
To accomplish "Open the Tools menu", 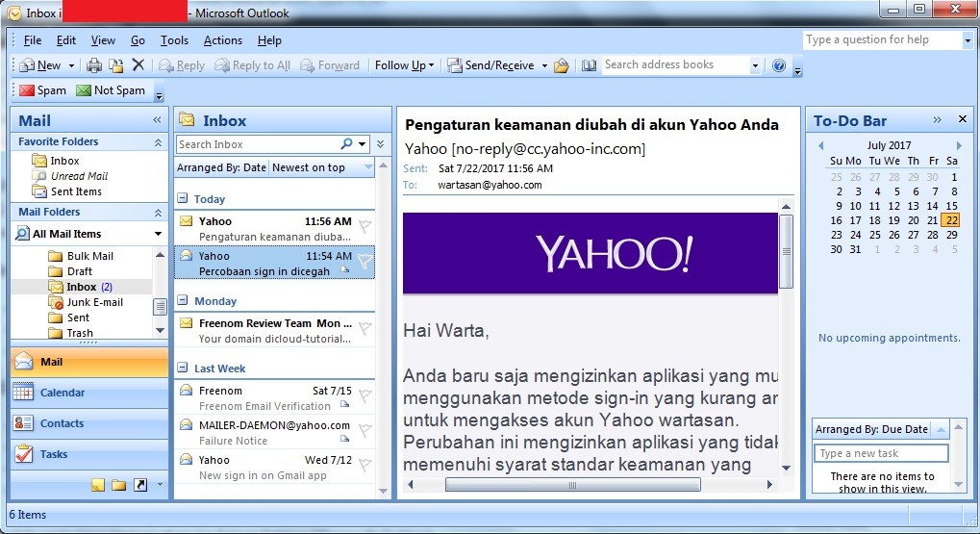I will (x=174, y=40).
